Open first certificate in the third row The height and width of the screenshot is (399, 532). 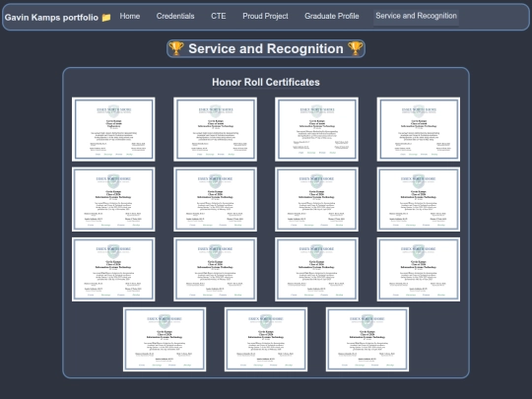click(113, 269)
